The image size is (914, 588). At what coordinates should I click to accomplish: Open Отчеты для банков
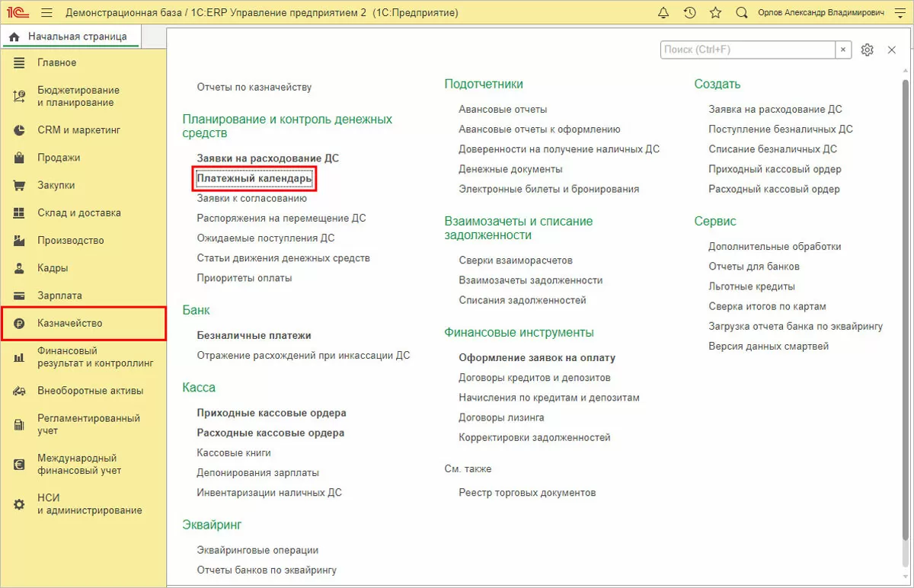(x=753, y=267)
